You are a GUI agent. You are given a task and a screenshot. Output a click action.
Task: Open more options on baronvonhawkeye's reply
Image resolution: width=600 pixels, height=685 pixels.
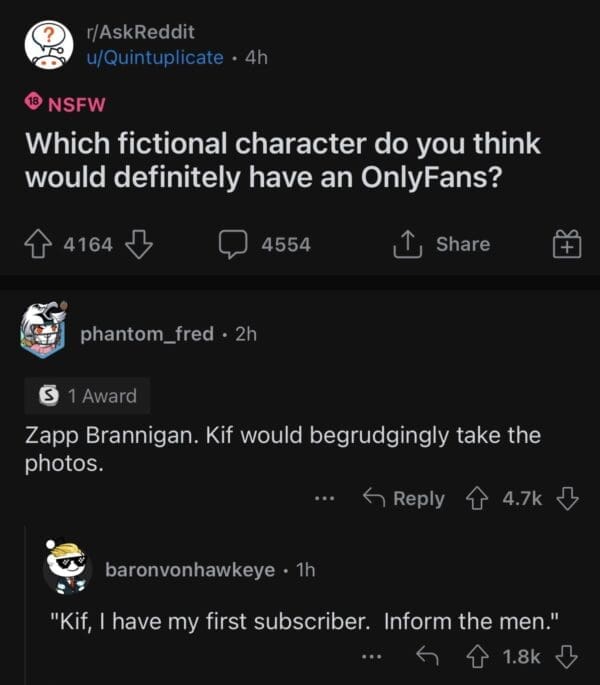tap(371, 657)
